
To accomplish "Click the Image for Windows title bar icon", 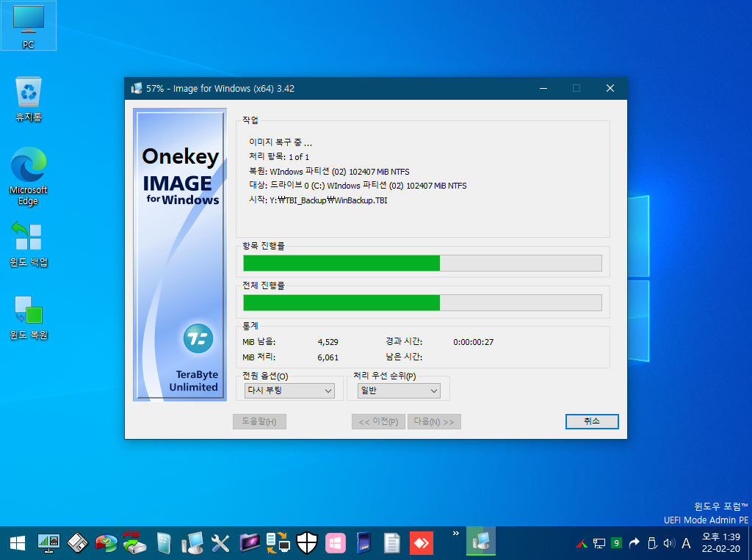I will click(137, 88).
